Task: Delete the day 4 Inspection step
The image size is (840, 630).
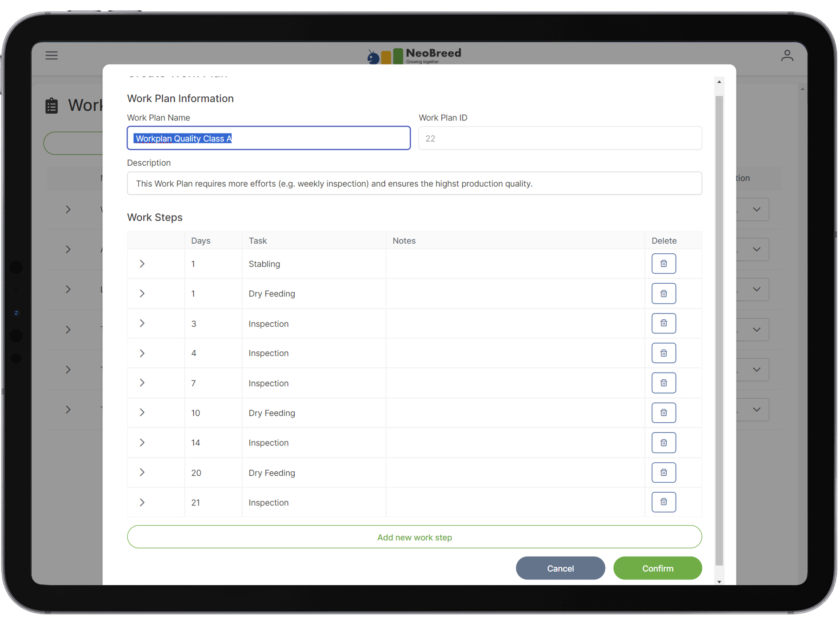Action: 664,353
